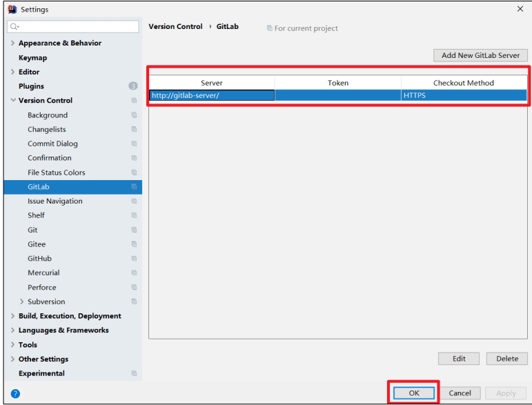Click project-level icon beside Experimental
The image size is (532, 405).
click(134, 373)
